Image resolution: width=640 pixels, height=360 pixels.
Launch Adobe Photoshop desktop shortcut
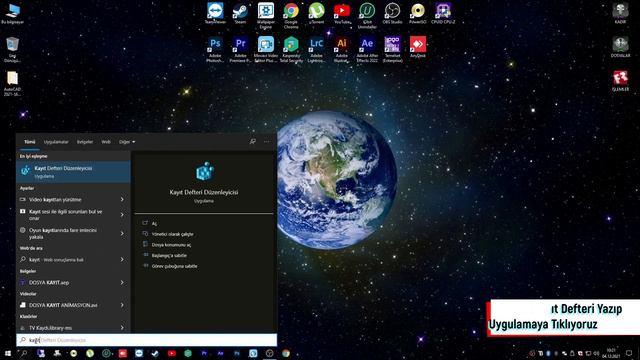click(215, 49)
